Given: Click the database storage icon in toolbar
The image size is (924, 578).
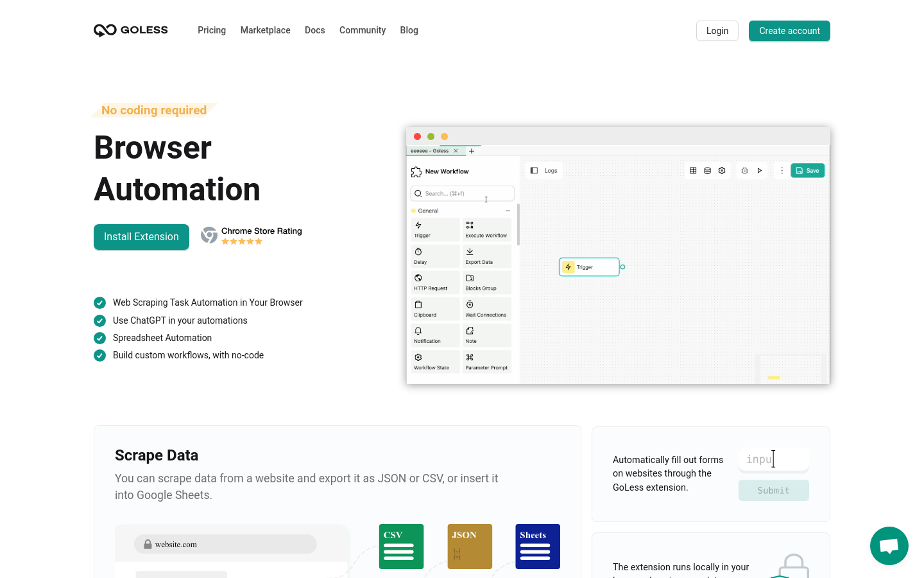Looking at the screenshot, I should [x=708, y=171].
